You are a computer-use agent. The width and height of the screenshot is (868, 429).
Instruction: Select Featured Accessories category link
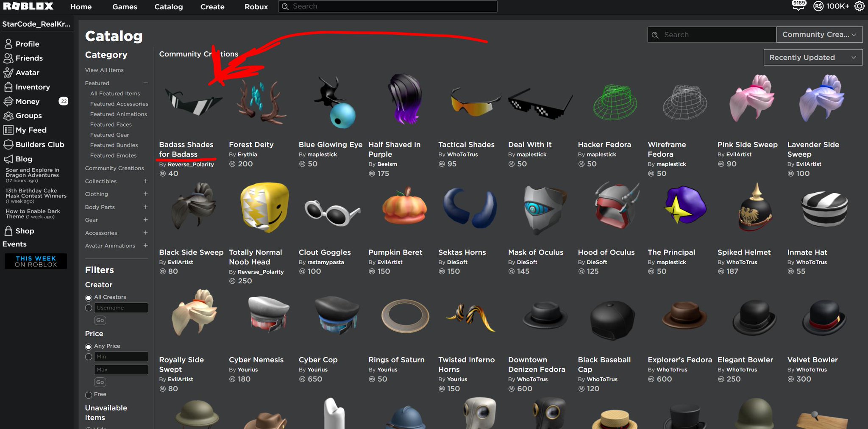point(119,104)
